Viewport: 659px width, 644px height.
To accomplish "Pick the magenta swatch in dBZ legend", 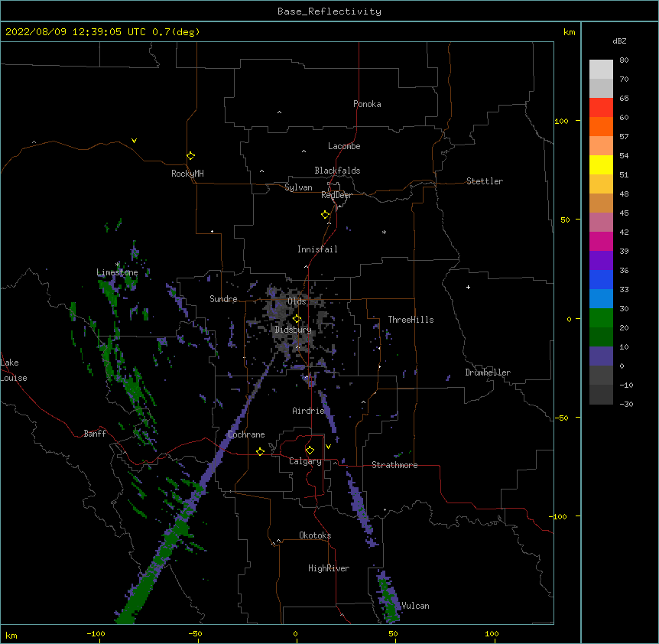I will click(601, 241).
